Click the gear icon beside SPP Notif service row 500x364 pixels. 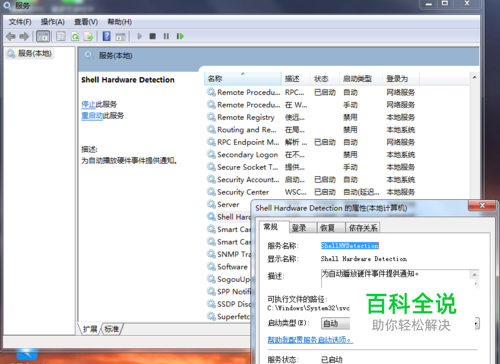point(211,291)
